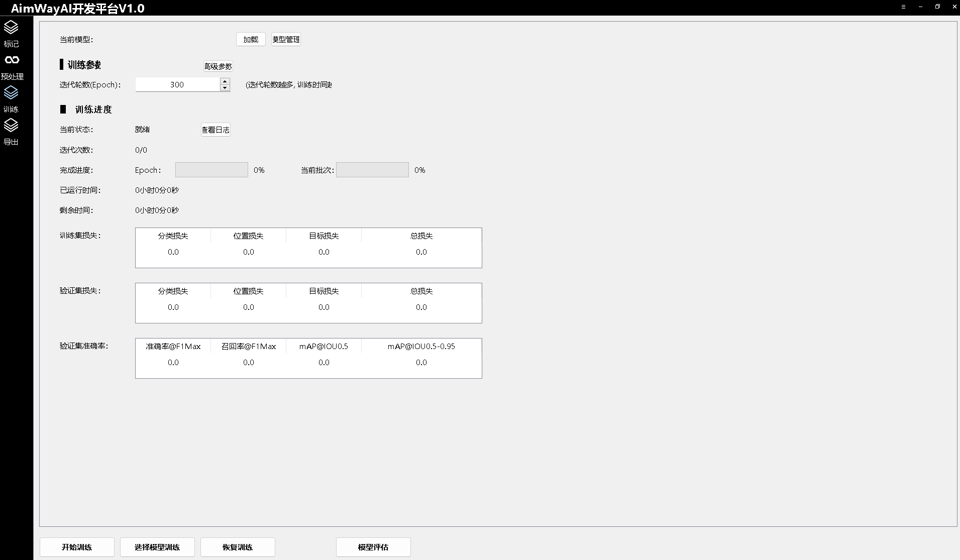The height and width of the screenshot is (560, 960).
Task: Click the 0.0 value under 准确率@F1Max
Action: click(173, 362)
